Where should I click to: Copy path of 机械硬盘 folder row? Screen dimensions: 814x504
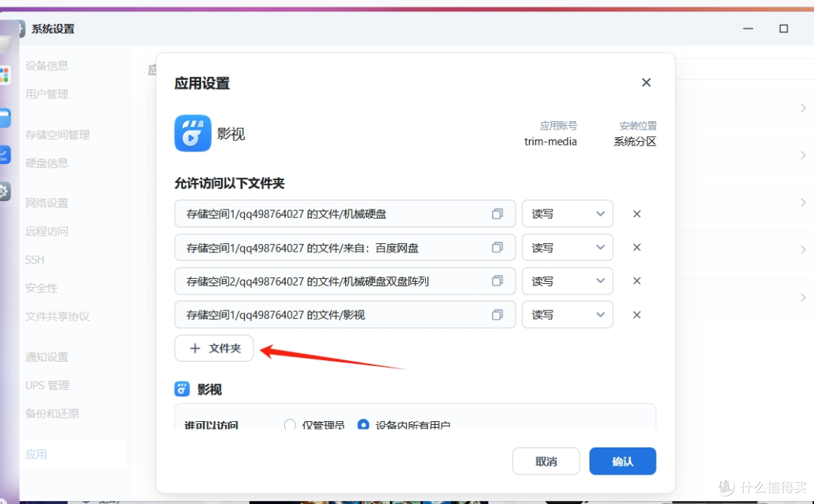point(497,214)
